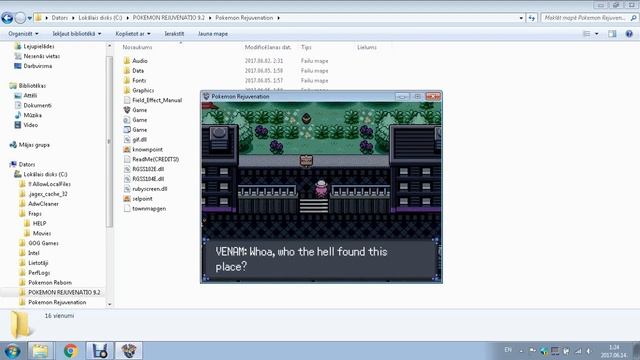Select the Fonts folder icon

127,80
